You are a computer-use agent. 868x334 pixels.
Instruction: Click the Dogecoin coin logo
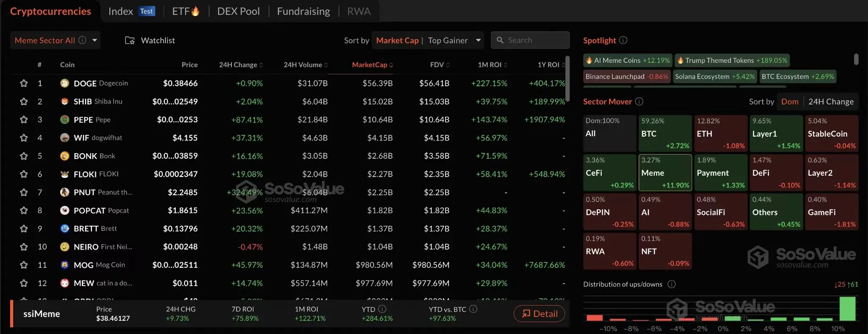[64, 83]
